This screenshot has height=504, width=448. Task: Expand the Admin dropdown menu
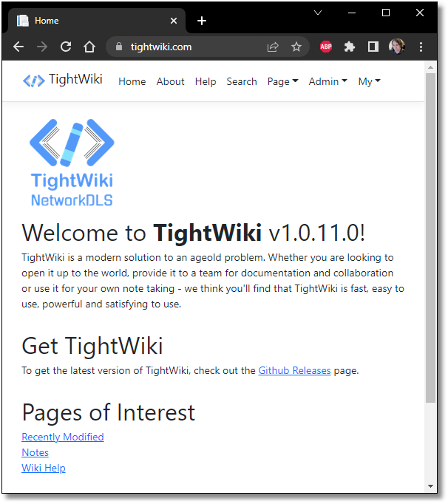[327, 81]
